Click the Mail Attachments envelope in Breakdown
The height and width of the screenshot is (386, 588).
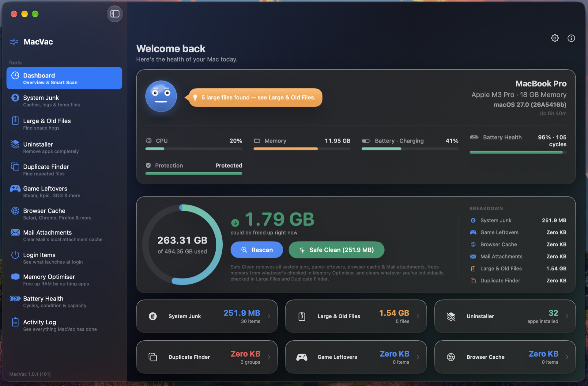(473, 256)
